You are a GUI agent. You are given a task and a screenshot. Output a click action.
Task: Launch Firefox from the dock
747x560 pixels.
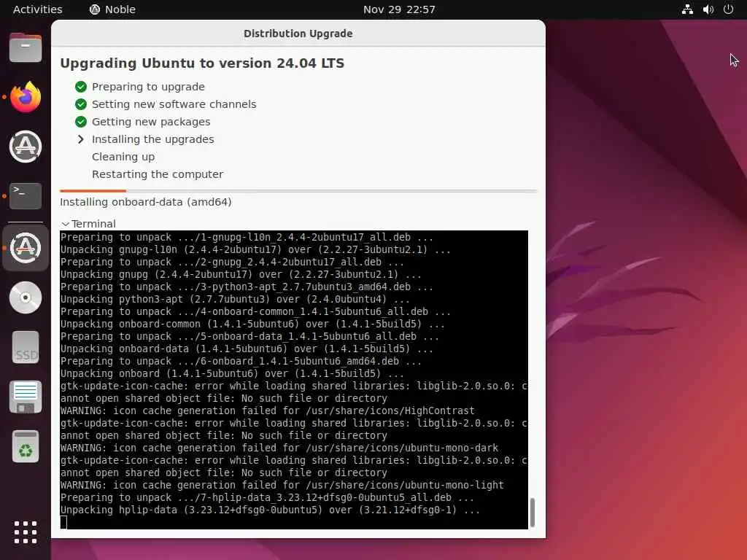click(x=26, y=97)
